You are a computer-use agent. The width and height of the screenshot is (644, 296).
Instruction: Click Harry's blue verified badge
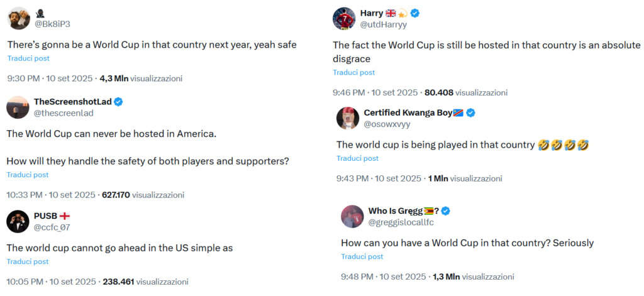(x=415, y=13)
